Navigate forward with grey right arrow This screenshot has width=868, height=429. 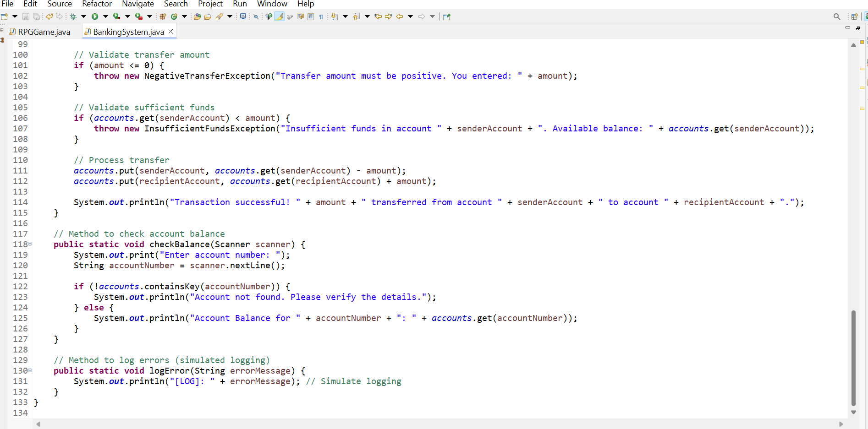pos(422,16)
